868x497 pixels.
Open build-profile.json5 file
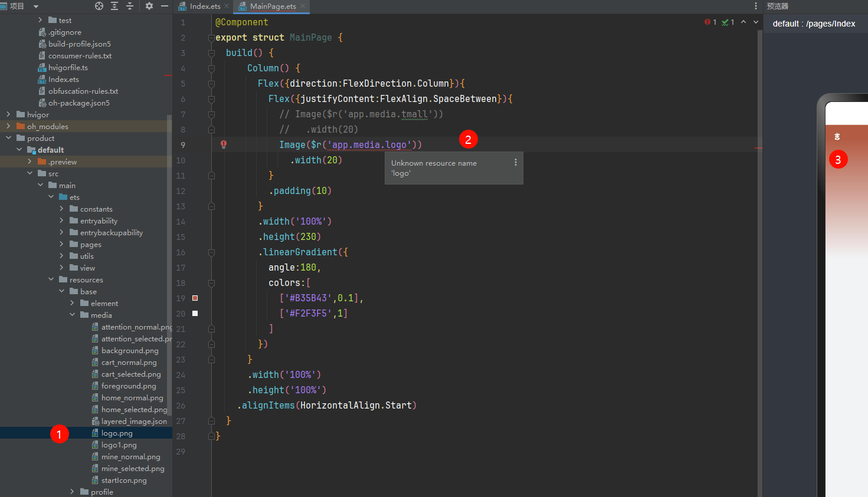(x=79, y=44)
